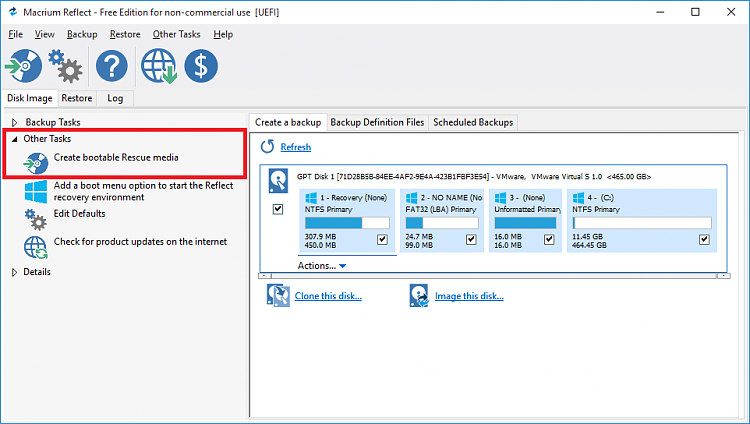Click the circular Refresh arrow icon
This screenshot has height=424, width=750.
[x=267, y=146]
